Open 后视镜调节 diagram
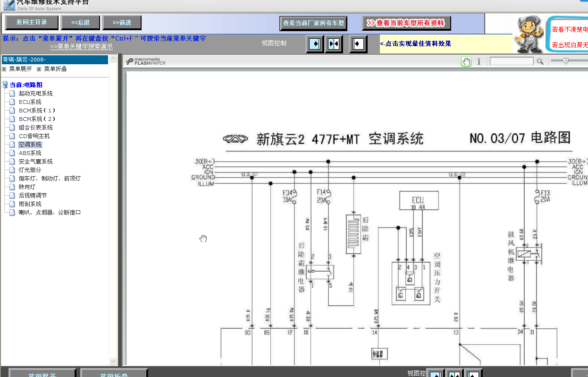Image resolution: width=588 pixels, height=377 pixels. click(x=33, y=196)
